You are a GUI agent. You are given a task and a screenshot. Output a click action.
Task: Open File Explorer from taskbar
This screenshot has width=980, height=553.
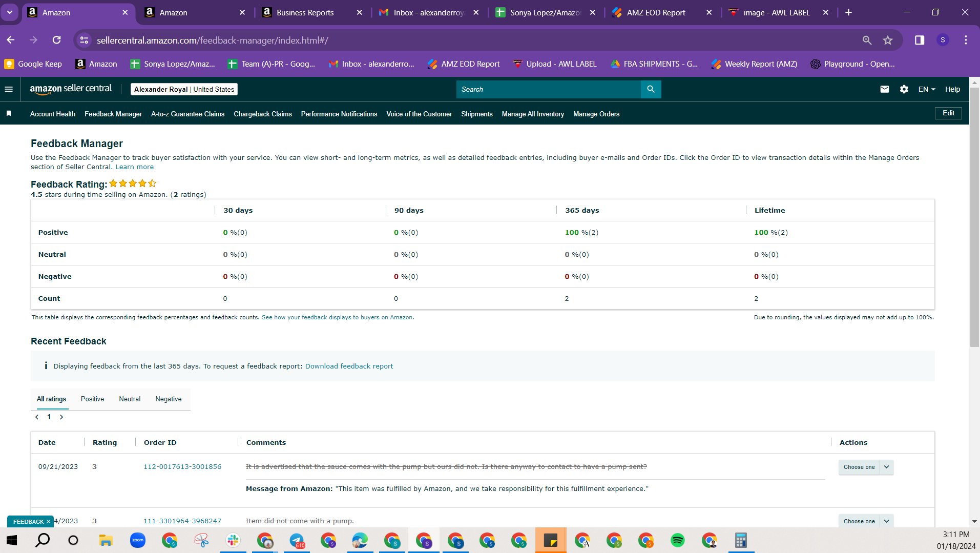pos(106,540)
